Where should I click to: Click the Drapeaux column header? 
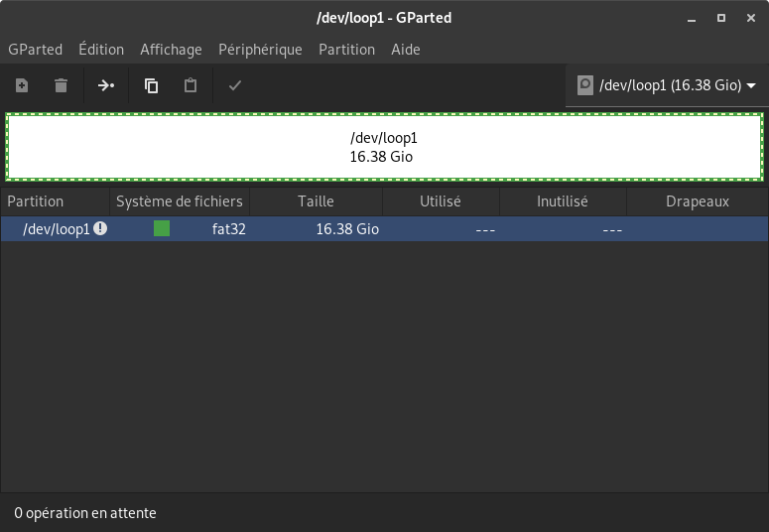point(697,201)
